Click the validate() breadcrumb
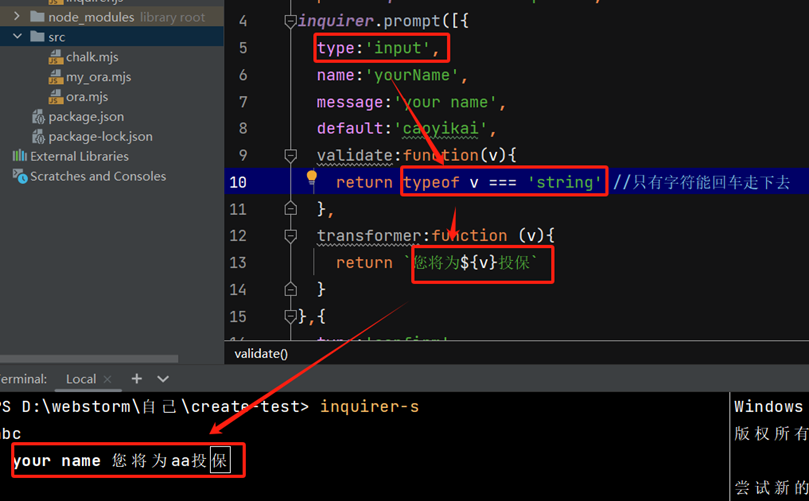This screenshot has width=809, height=501. click(261, 354)
